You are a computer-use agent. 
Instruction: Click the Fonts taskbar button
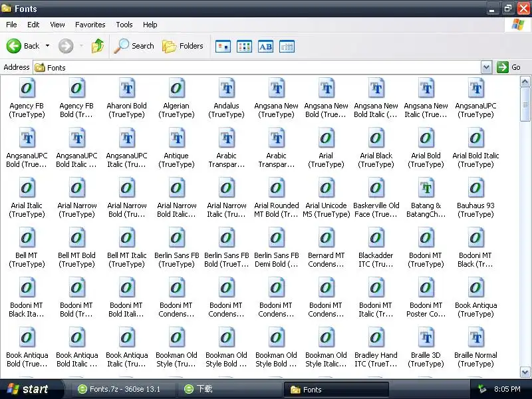point(336,389)
